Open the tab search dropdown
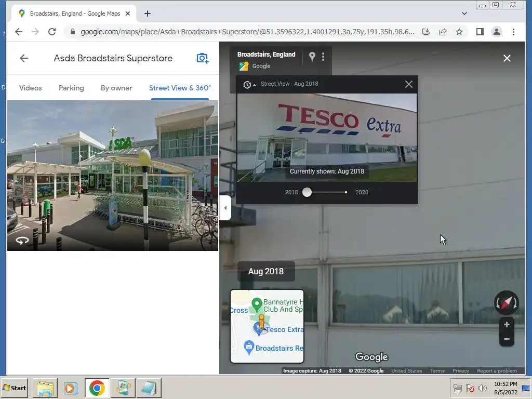This screenshot has width=532, height=399. click(464, 14)
